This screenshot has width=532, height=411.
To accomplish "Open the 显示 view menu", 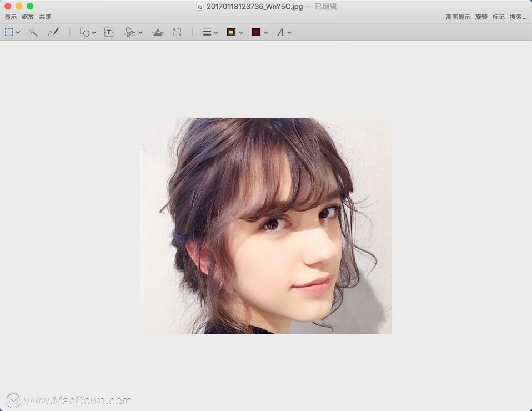I will point(11,17).
